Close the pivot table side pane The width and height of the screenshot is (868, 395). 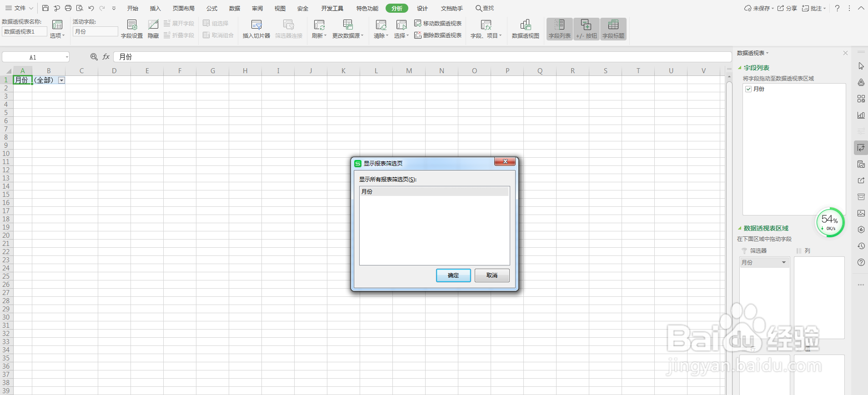tap(845, 53)
